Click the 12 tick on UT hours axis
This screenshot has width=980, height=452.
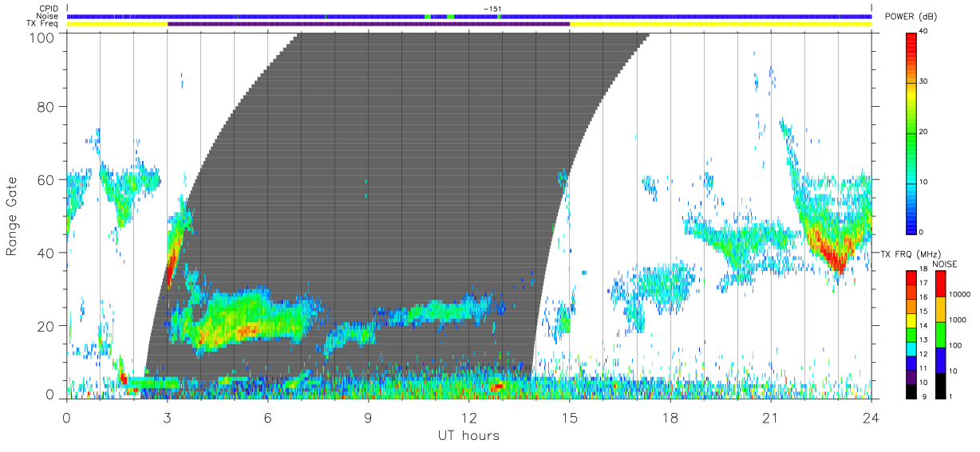click(x=469, y=417)
